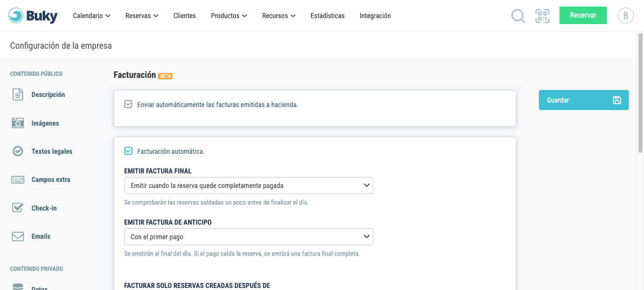Go to Clientes in top navigation
This screenshot has height=290, width=644.
click(x=185, y=16)
